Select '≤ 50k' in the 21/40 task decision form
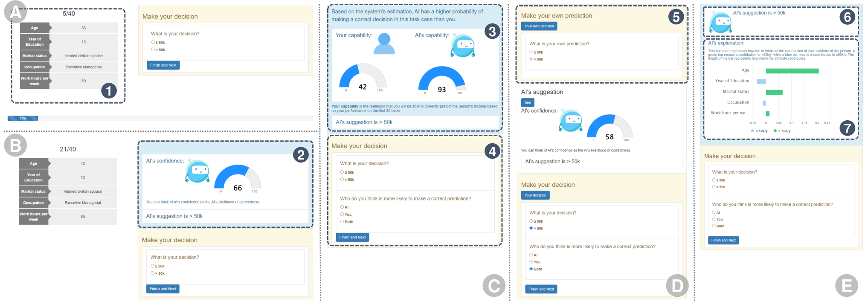Screen dimensions: 868x305 [x=152, y=266]
